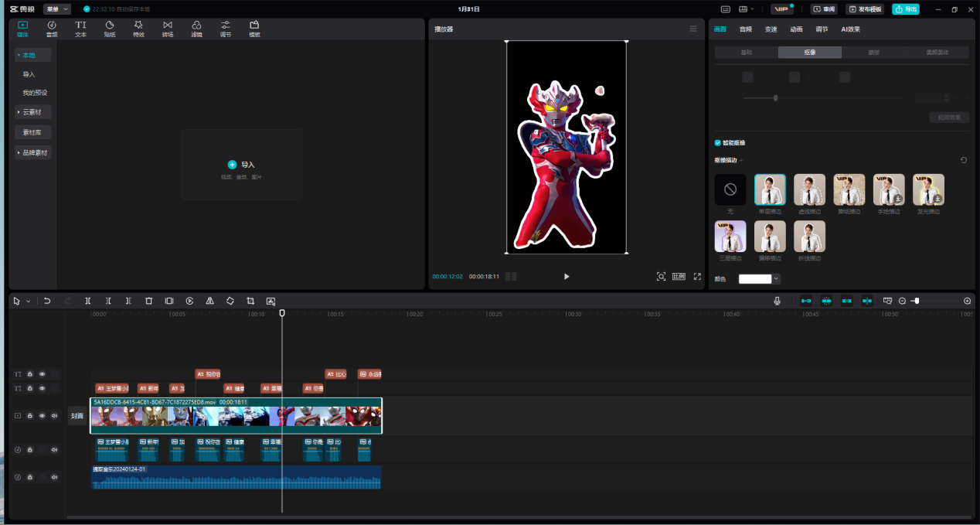
Task: Click the rotate tool icon
Action: [230, 301]
